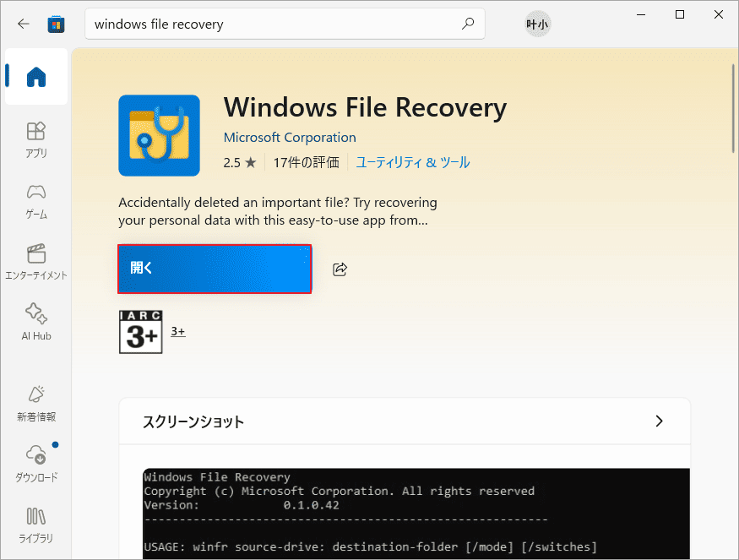Image resolution: width=739 pixels, height=560 pixels.
Task: Open Microsoft Corporation publisher link
Action: (290, 137)
